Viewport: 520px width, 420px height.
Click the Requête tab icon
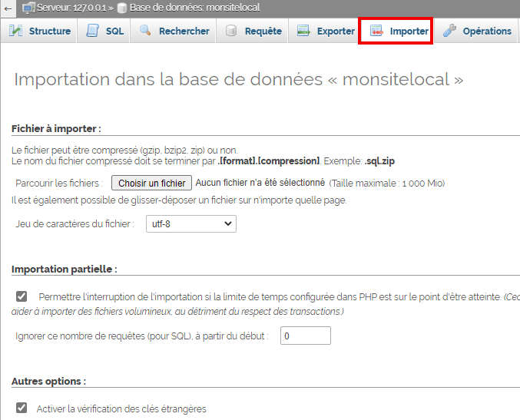(231, 31)
